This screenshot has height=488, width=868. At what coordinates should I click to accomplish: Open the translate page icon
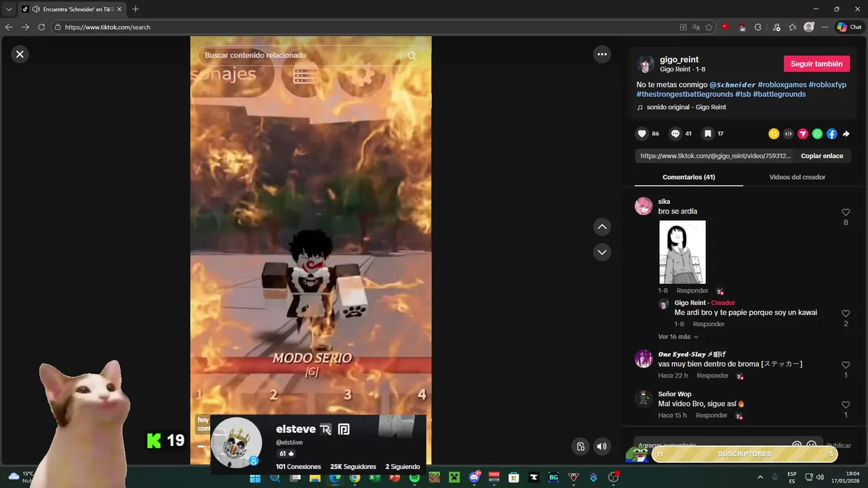pos(696,27)
